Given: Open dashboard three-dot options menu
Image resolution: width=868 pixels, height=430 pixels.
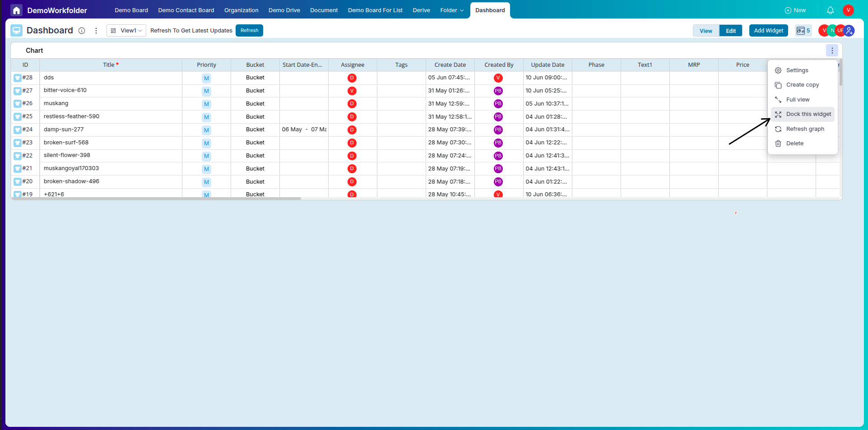Looking at the screenshot, I should (x=96, y=31).
